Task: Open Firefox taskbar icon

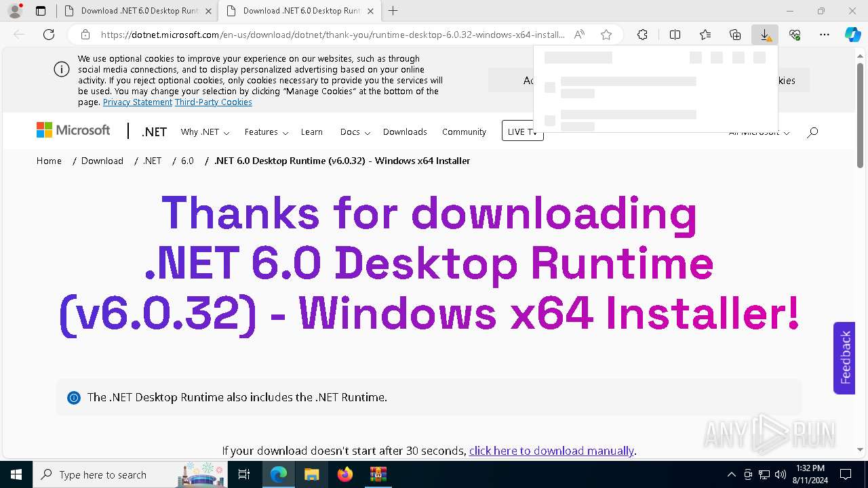Action: click(x=344, y=474)
